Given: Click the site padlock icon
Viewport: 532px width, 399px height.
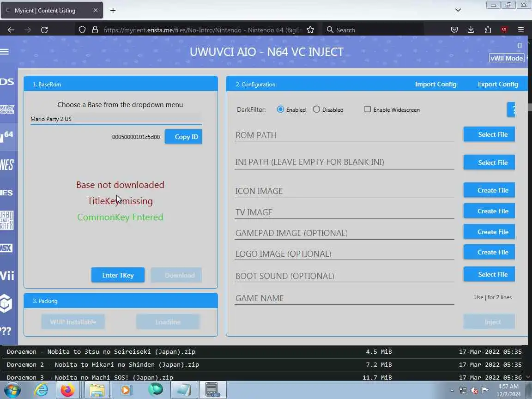Looking at the screenshot, I should point(95,30).
